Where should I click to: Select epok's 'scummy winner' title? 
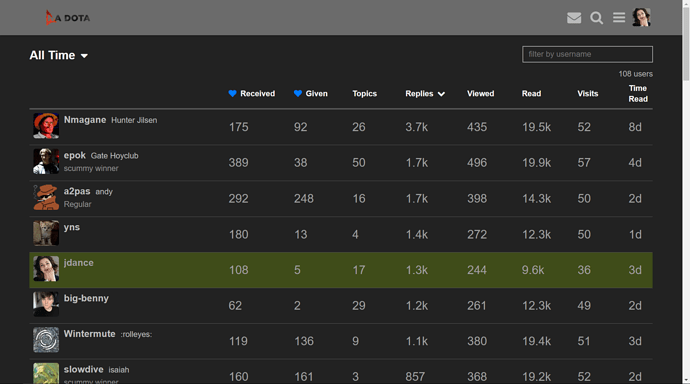click(91, 168)
